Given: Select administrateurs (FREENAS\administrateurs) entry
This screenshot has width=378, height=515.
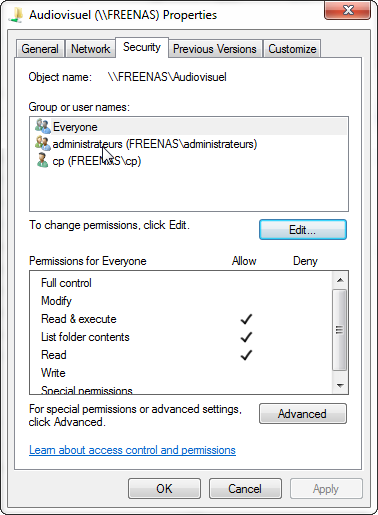Looking at the screenshot, I should pos(189,144).
